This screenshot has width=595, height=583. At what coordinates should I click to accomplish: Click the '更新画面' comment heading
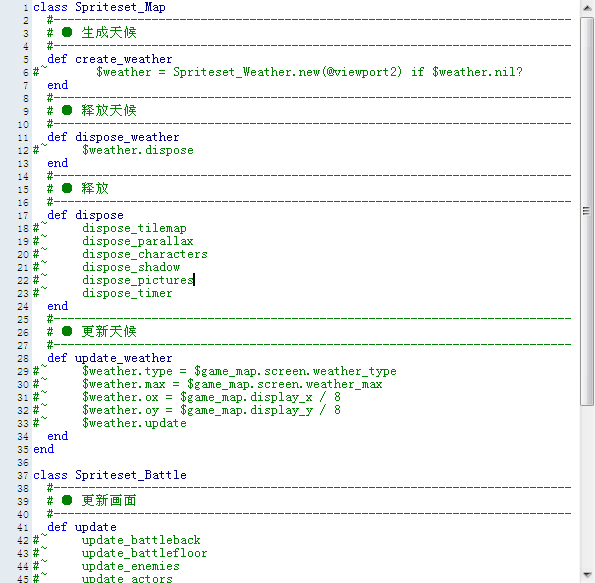[109, 501]
